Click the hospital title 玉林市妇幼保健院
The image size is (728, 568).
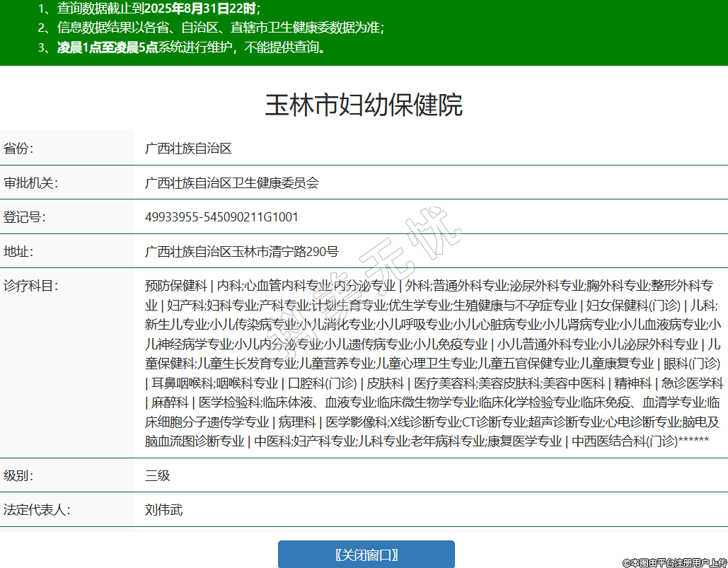point(364,105)
